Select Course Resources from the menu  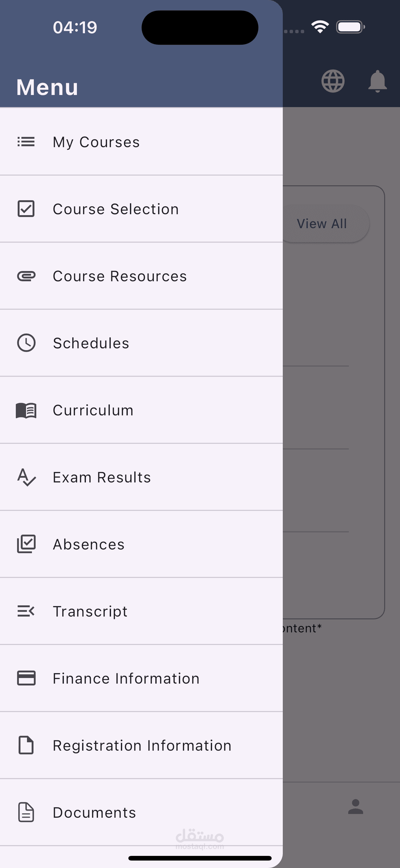(x=141, y=276)
